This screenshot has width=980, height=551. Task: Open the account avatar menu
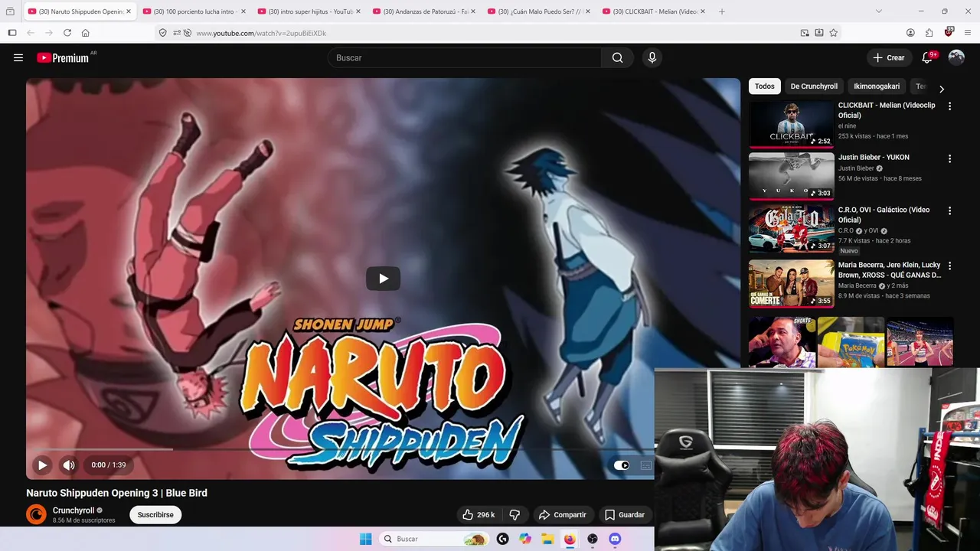pos(956,57)
